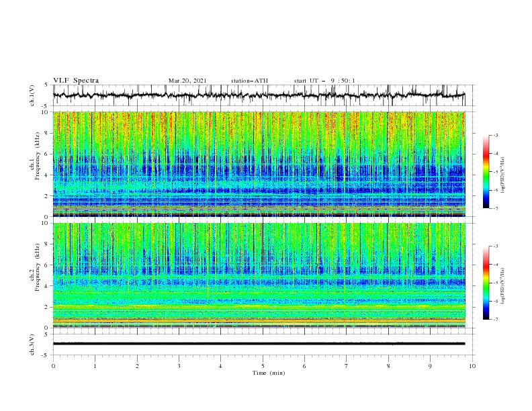Screen dimensions: 532x411
Task: Click the ch.1 "Frequency (kHz)" axis label
Action: (x=37, y=156)
